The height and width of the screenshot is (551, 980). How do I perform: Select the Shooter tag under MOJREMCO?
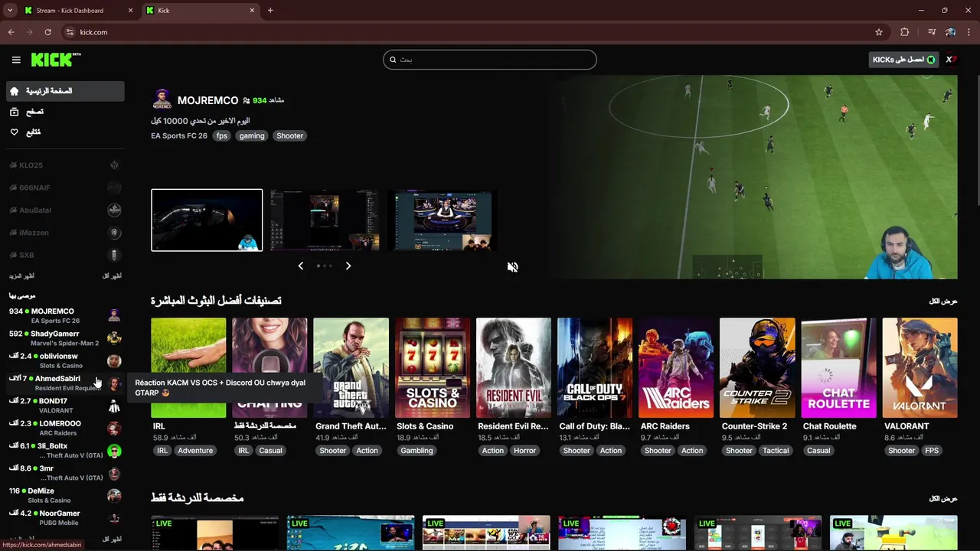pos(289,135)
